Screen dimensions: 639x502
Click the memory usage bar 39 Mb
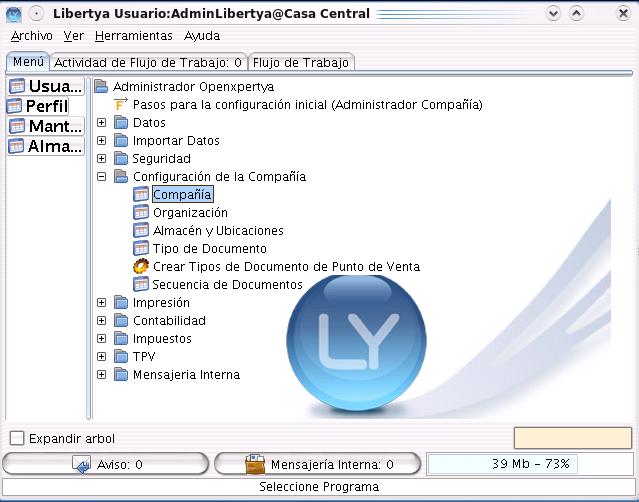(502, 464)
